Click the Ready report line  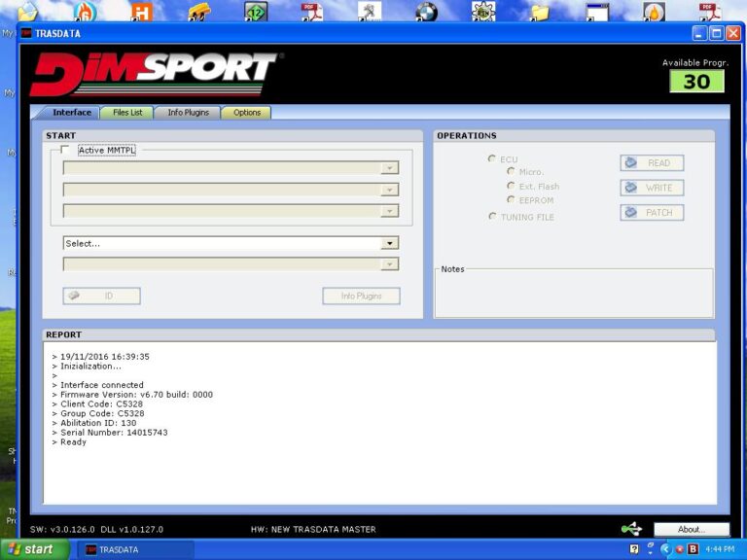point(69,442)
